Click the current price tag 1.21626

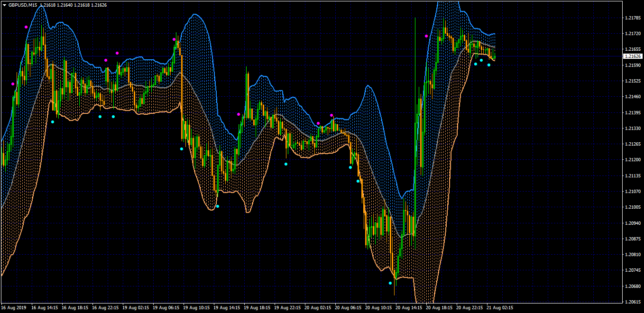coord(632,56)
